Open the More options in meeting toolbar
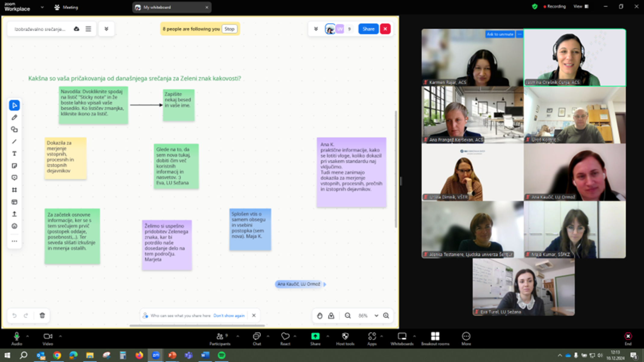644x362 pixels. pyautogui.click(x=466, y=338)
